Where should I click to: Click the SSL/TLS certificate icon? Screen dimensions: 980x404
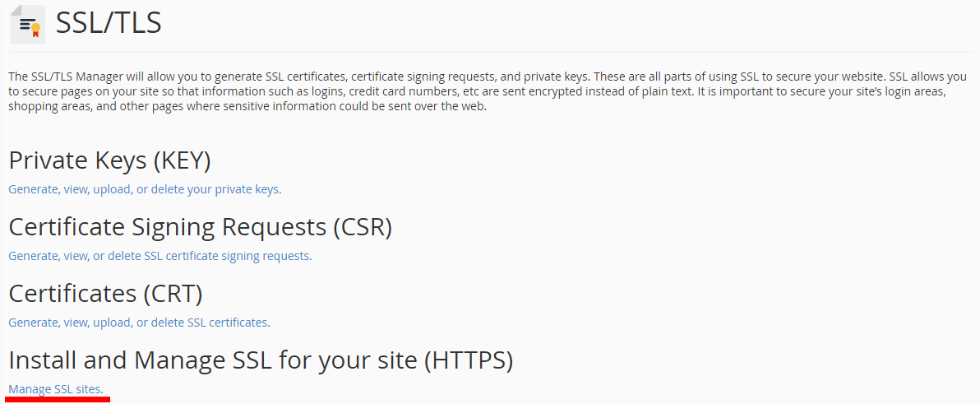click(27, 25)
